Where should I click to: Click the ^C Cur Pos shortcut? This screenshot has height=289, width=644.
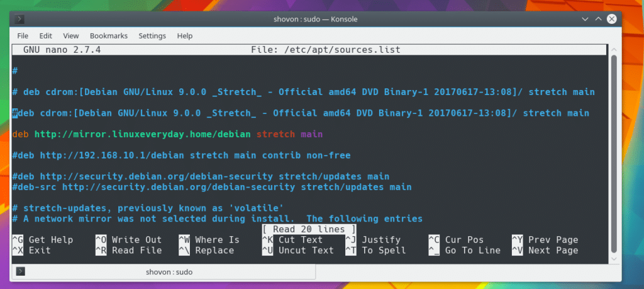pyautogui.click(x=457, y=240)
